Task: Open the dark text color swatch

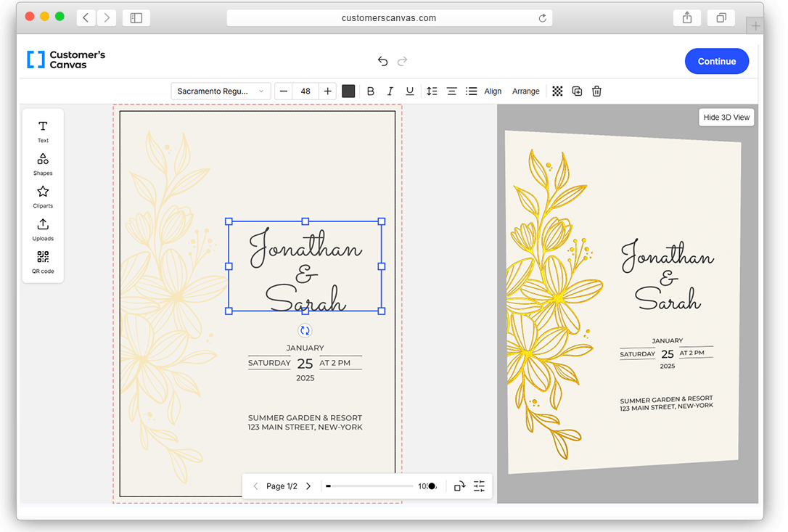Action: click(348, 91)
